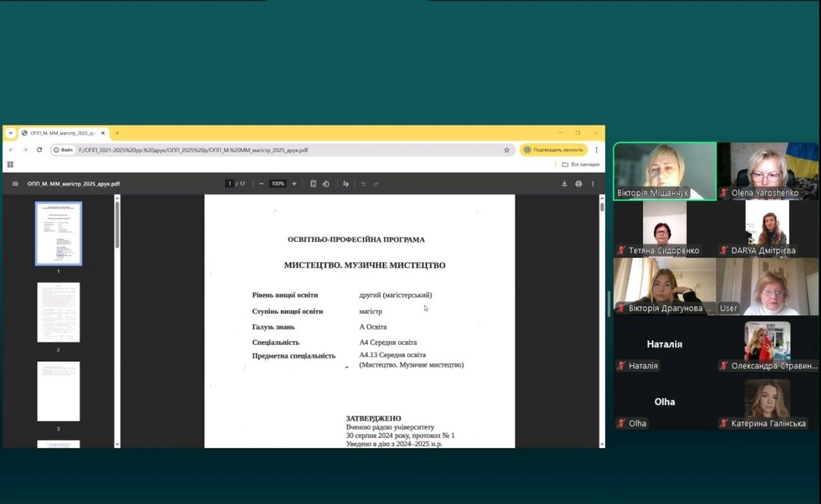Click the zoom out minus button
Viewport: 821px width, 504px height.
[261, 184]
